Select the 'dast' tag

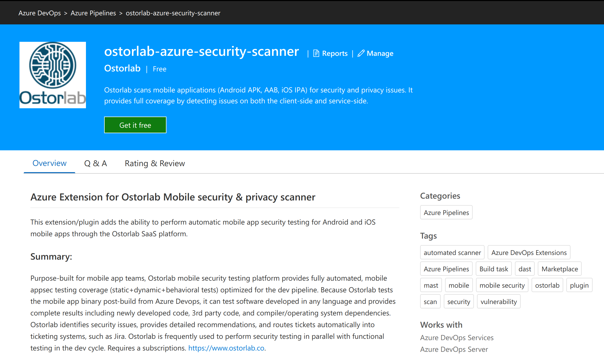point(525,268)
